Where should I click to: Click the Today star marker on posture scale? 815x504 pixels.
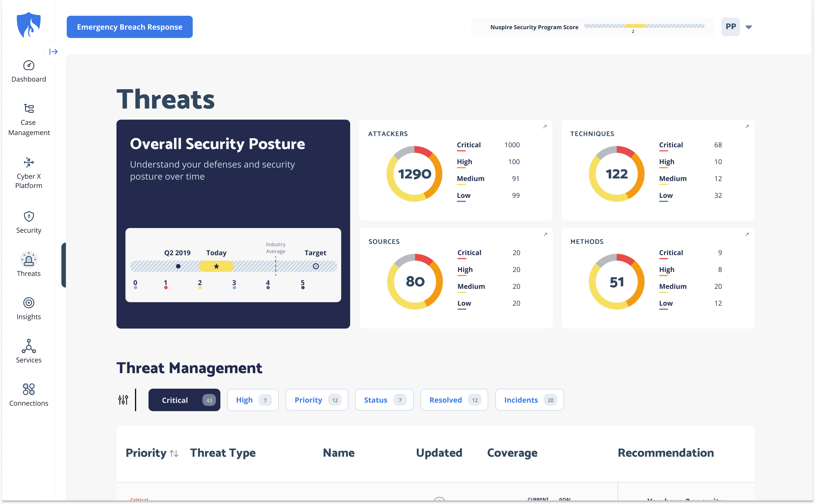(x=216, y=266)
